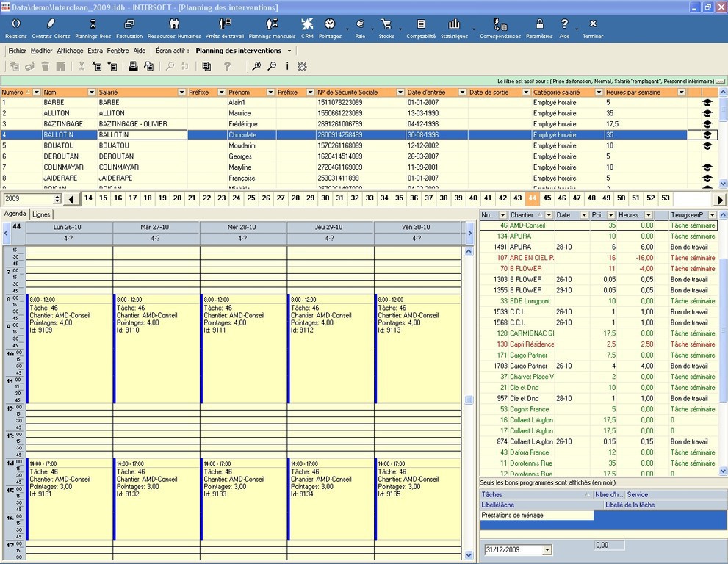Screen dimensions: 728x564
Task: Open the Chantier column filter dropdown
Action: [549, 215]
